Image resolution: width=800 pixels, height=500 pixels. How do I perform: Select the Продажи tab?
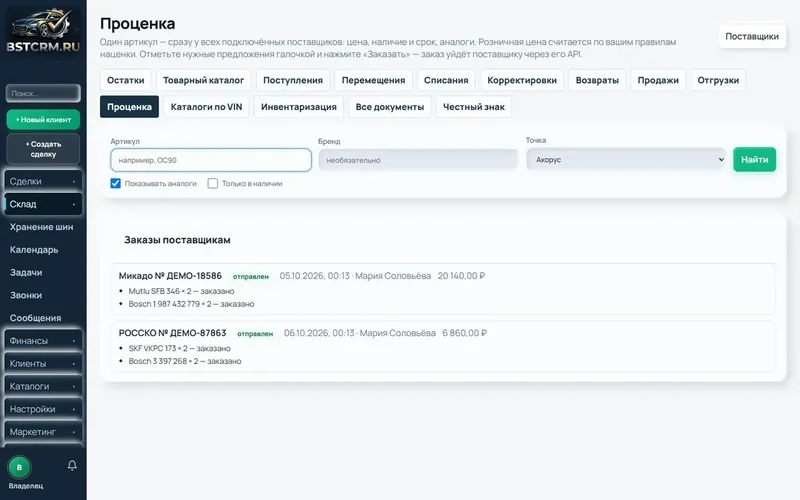pos(658,80)
